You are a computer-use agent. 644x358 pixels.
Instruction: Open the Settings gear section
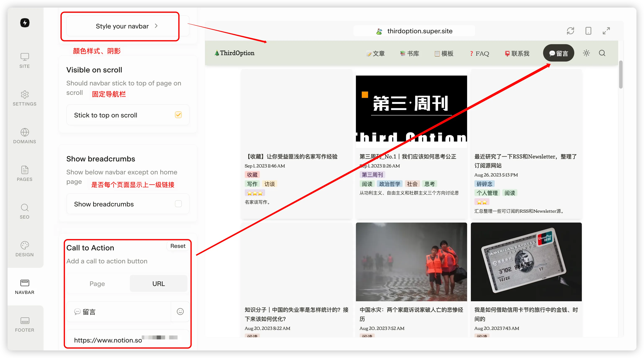point(24,98)
